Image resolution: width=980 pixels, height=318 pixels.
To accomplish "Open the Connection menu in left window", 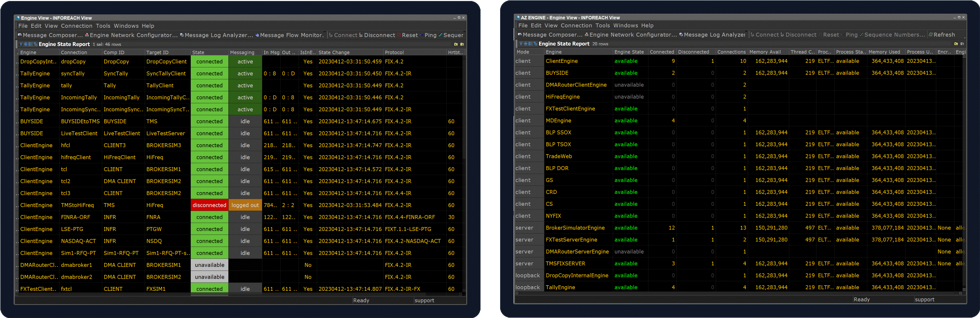I will tap(76, 26).
